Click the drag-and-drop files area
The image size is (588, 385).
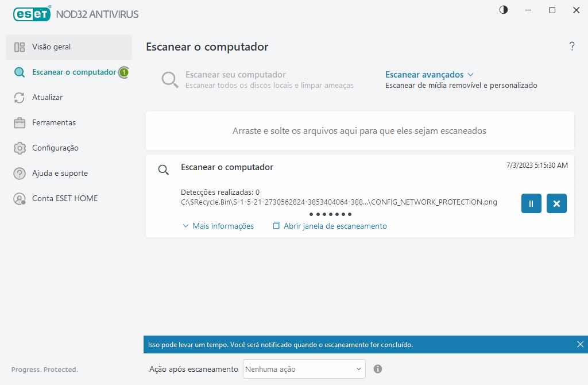(x=359, y=131)
